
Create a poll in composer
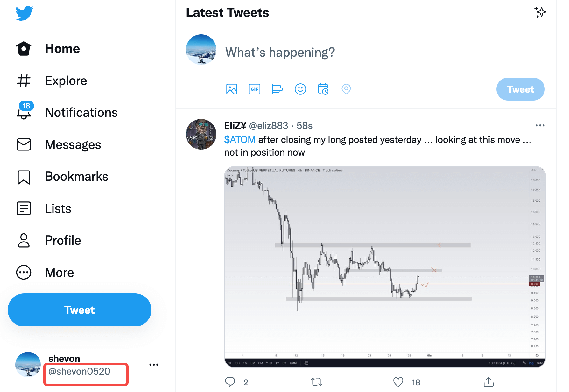[277, 89]
